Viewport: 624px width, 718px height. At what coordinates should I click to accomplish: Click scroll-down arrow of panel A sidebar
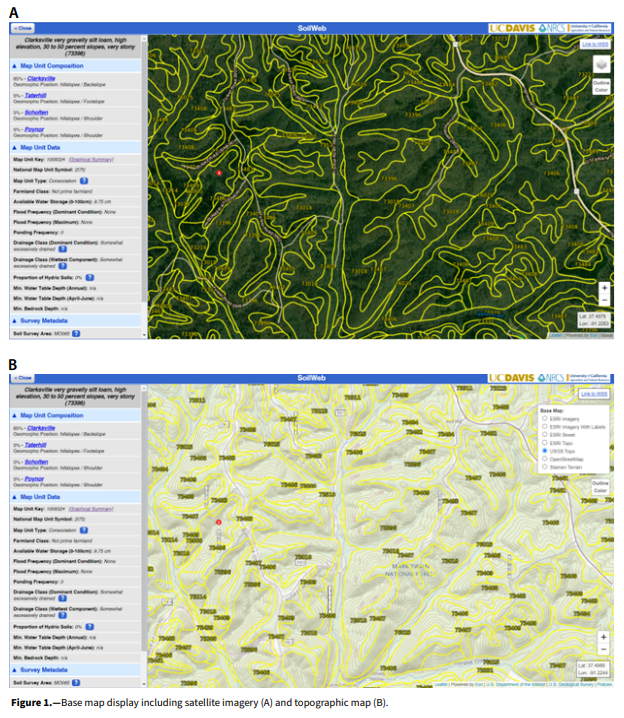pyautogui.click(x=144, y=335)
